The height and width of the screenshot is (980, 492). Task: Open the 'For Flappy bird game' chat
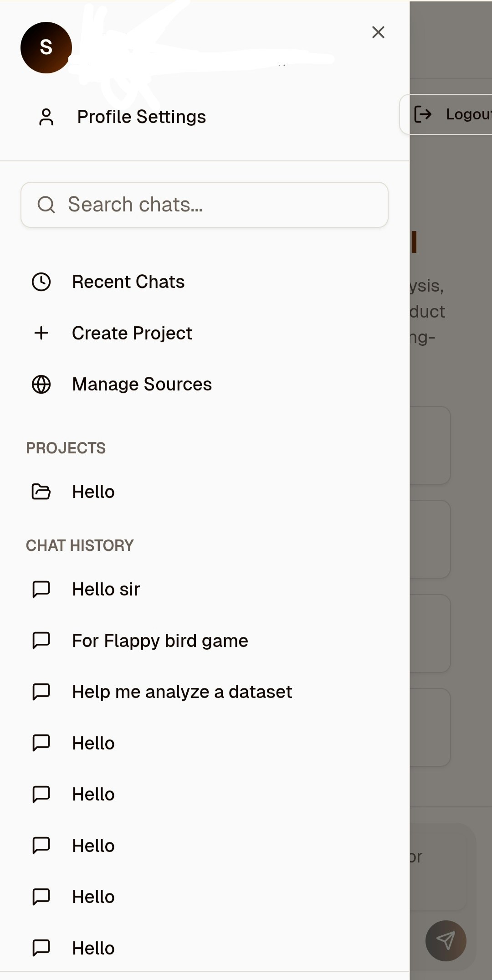pos(160,641)
